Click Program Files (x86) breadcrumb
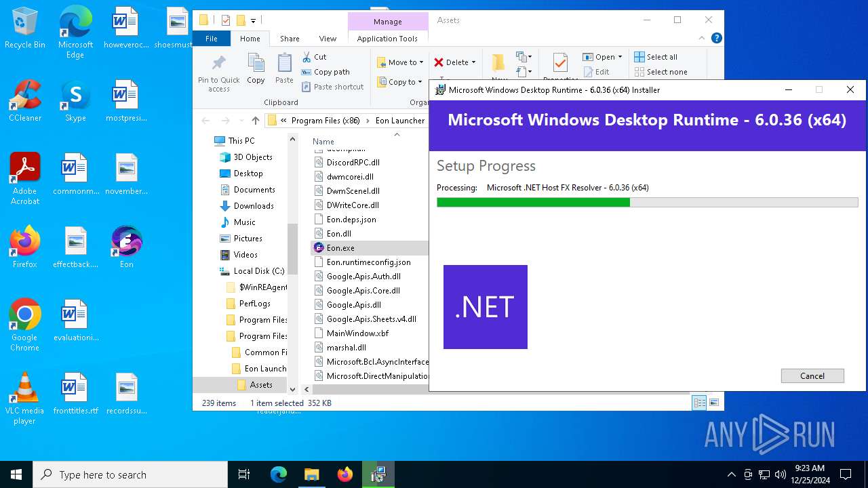Screen dimensions: 868x488 [325, 121]
